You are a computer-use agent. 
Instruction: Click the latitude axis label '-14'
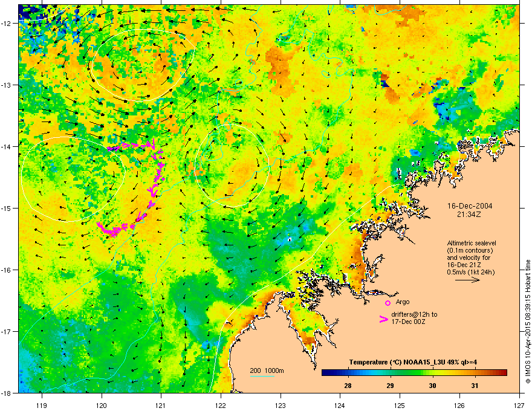[x=7, y=146]
